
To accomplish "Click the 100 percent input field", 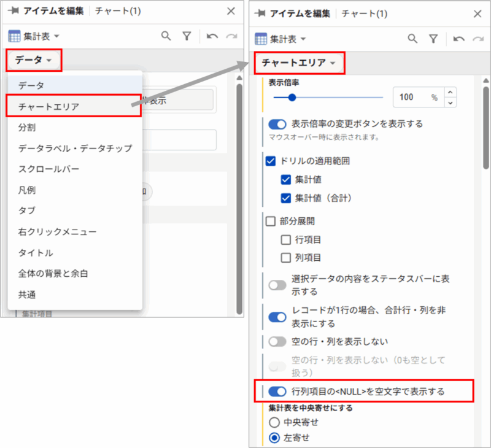I will pos(408,97).
